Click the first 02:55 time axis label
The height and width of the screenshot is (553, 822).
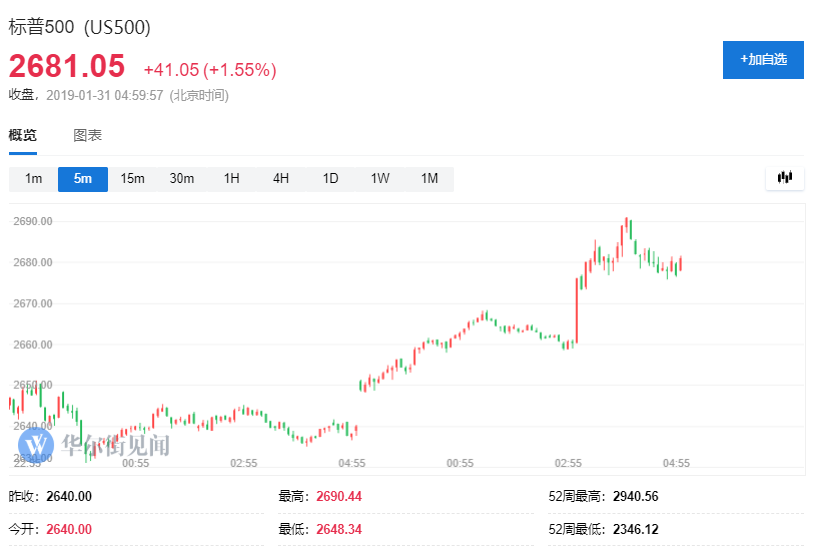pyautogui.click(x=244, y=463)
